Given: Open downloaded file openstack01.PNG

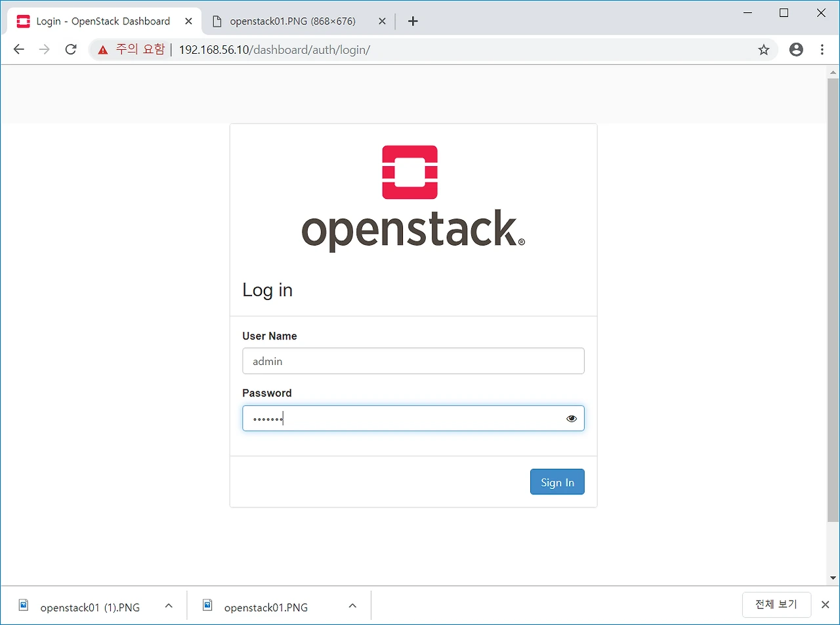Looking at the screenshot, I should pos(266,607).
